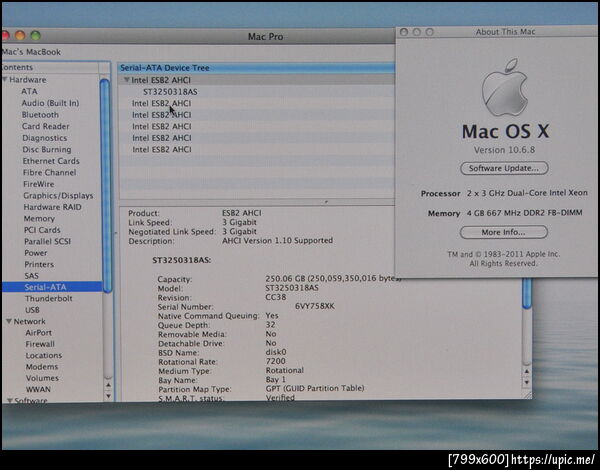Click the serial number 6VY758XK value

[x=315, y=306]
